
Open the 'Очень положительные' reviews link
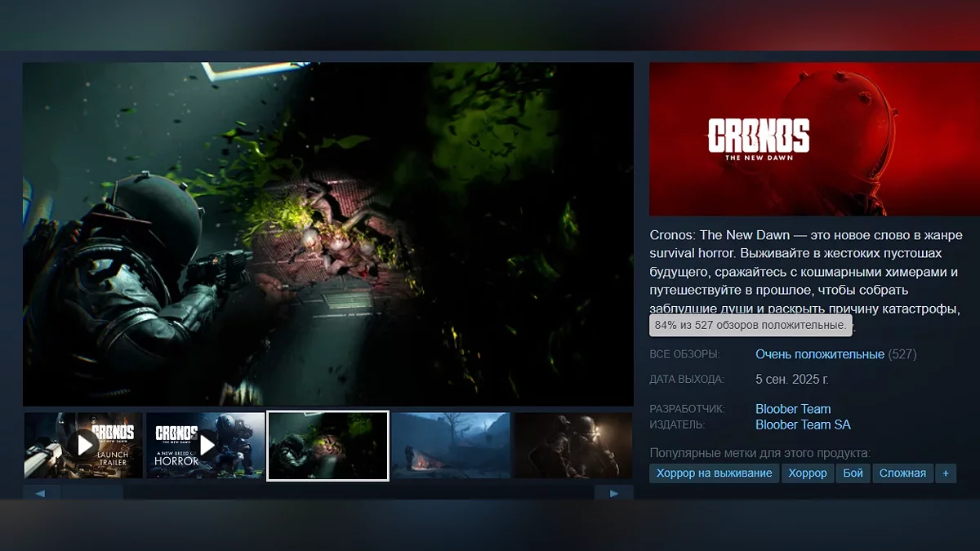click(x=820, y=354)
